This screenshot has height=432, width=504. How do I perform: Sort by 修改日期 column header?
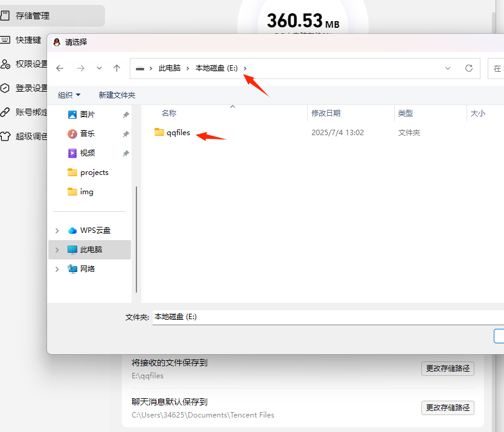coord(326,113)
